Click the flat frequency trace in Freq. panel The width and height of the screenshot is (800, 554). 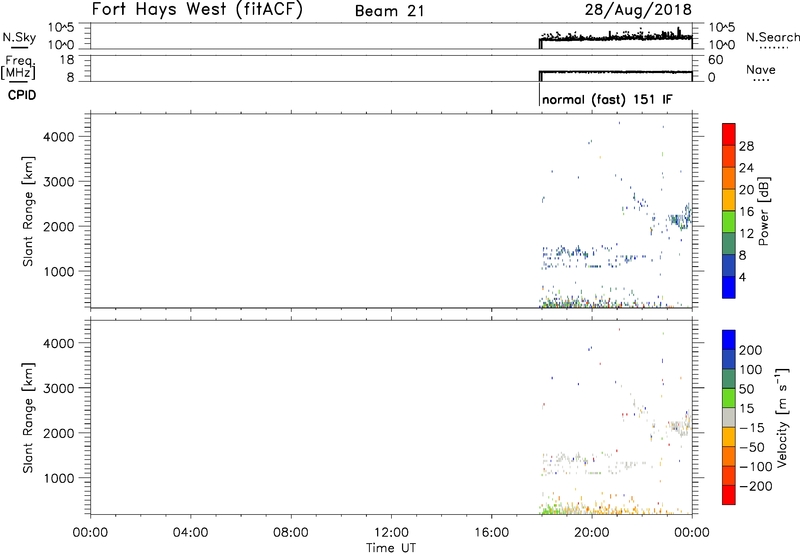click(616, 72)
